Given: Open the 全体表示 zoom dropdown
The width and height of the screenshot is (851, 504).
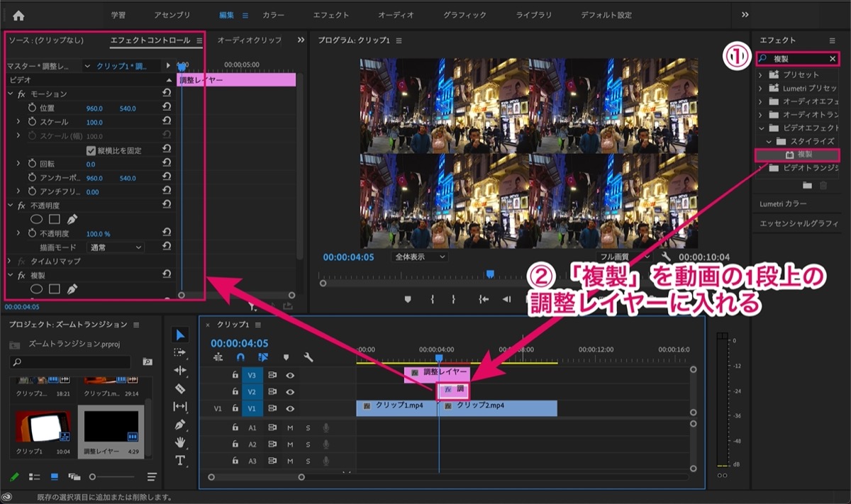Looking at the screenshot, I should [x=419, y=257].
